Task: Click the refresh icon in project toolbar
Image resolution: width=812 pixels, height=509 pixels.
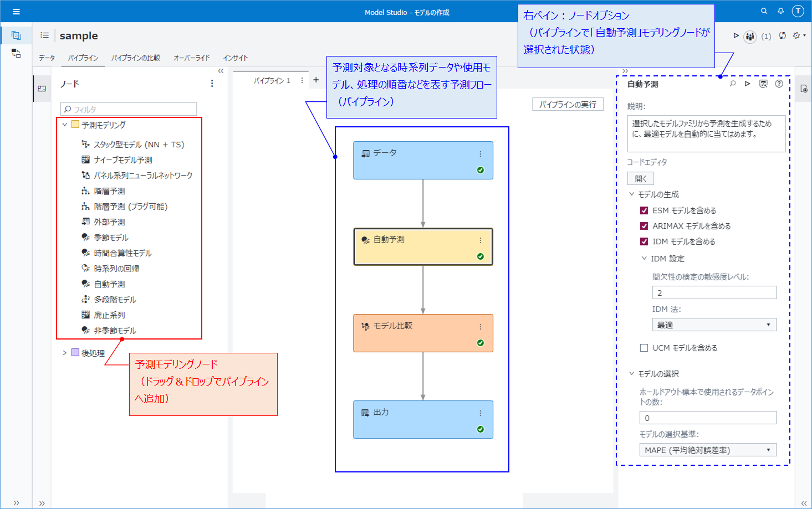Action: [782, 35]
